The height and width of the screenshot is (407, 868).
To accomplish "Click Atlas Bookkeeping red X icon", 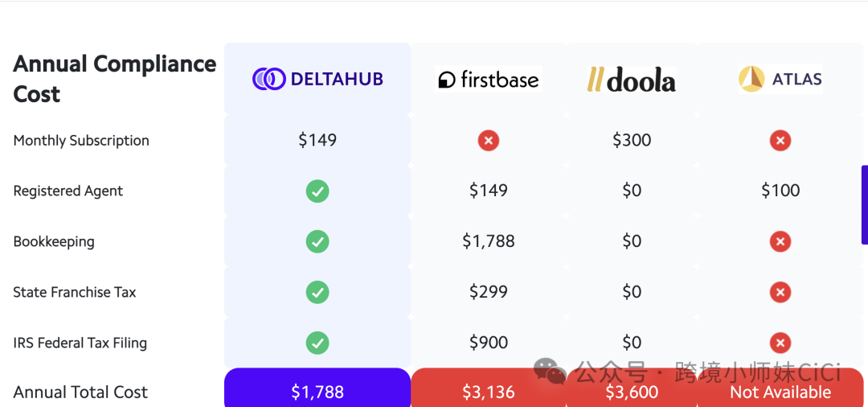I will tap(780, 241).
